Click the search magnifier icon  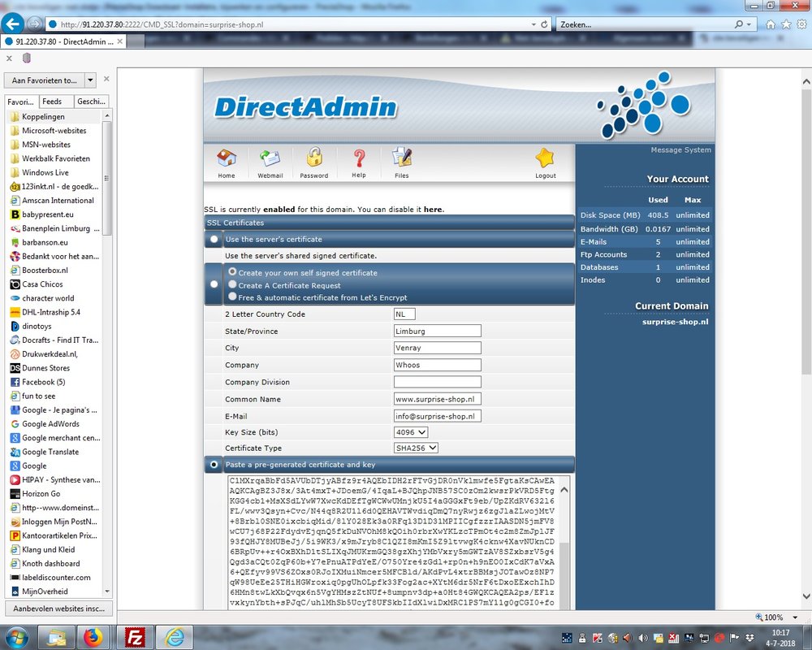pos(739,24)
